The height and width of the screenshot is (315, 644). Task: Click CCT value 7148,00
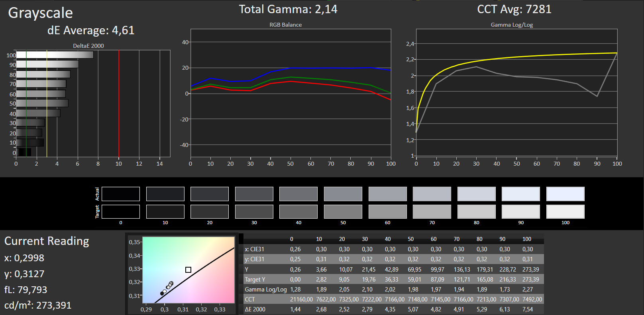418,299
